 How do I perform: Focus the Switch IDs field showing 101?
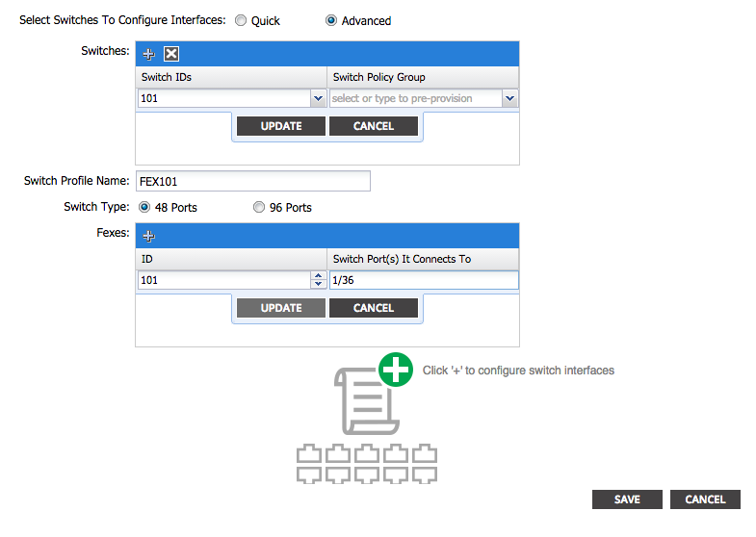(x=224, y=98)
